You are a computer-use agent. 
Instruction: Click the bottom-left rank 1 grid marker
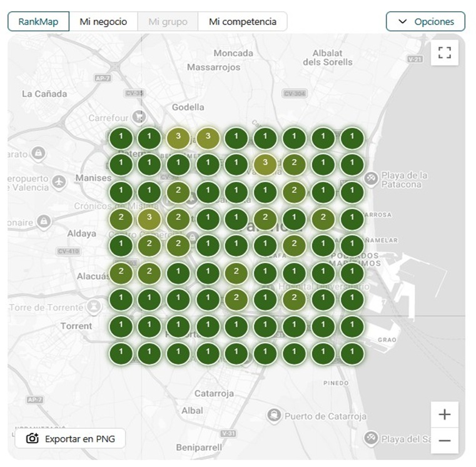[121, 353]
